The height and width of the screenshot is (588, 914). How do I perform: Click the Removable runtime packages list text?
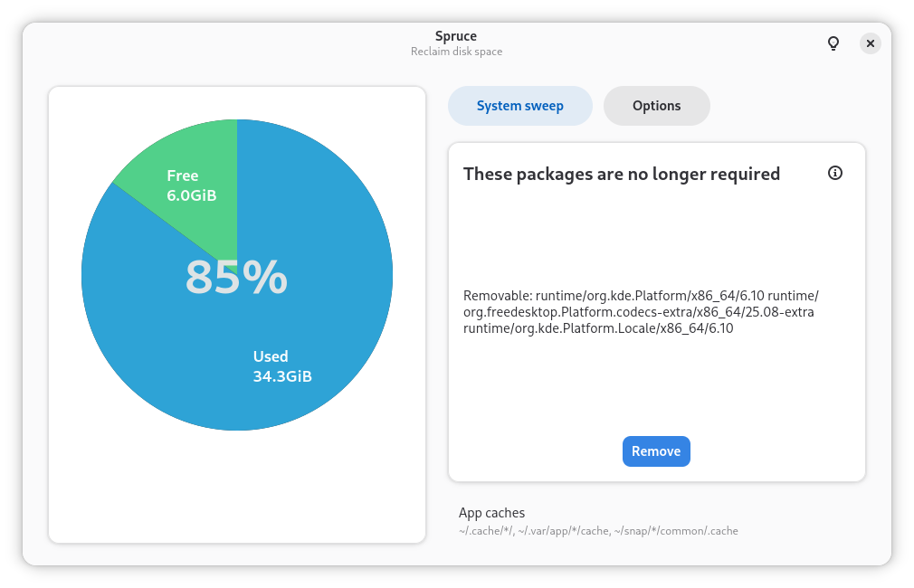click(x=642, y=312)
